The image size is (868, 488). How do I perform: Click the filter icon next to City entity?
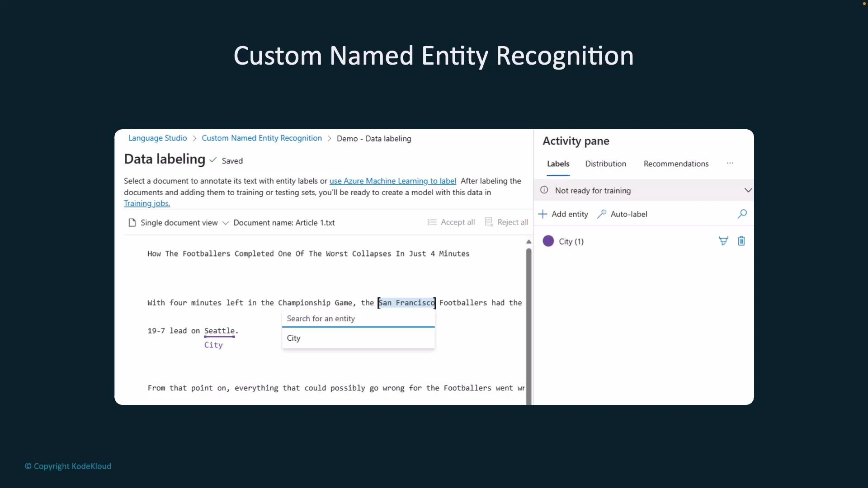click(x=723, y=241)
